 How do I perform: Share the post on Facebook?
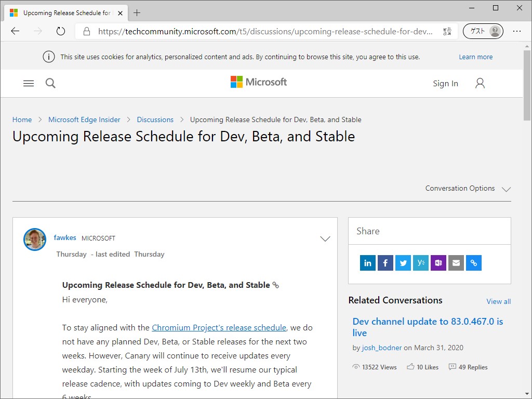pyautogui.click(x=385, y=263)
